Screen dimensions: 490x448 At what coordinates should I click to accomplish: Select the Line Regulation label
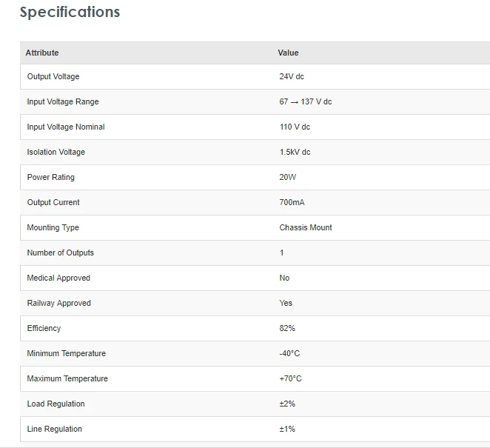[55, 429]
